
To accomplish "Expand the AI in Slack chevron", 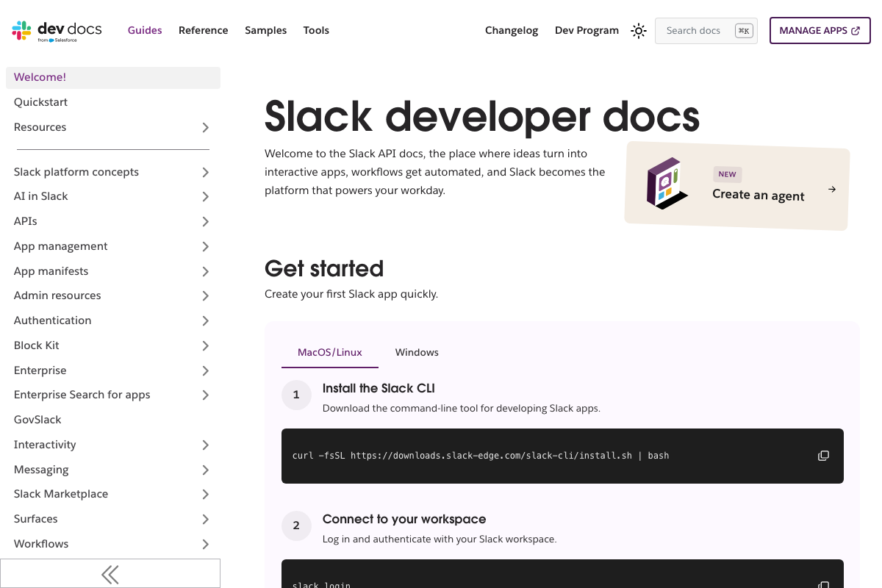I will pos(206,196).
